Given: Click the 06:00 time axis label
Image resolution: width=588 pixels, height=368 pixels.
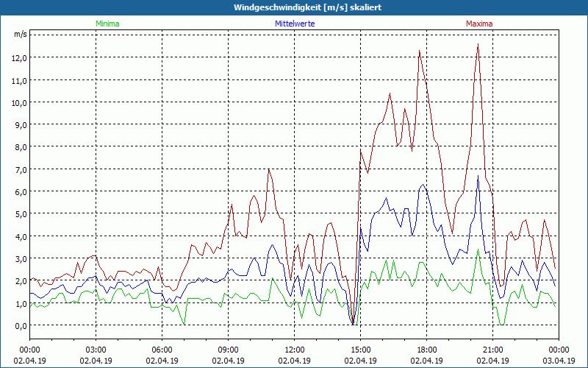Looking at the screenshot, I should [162, 350].
